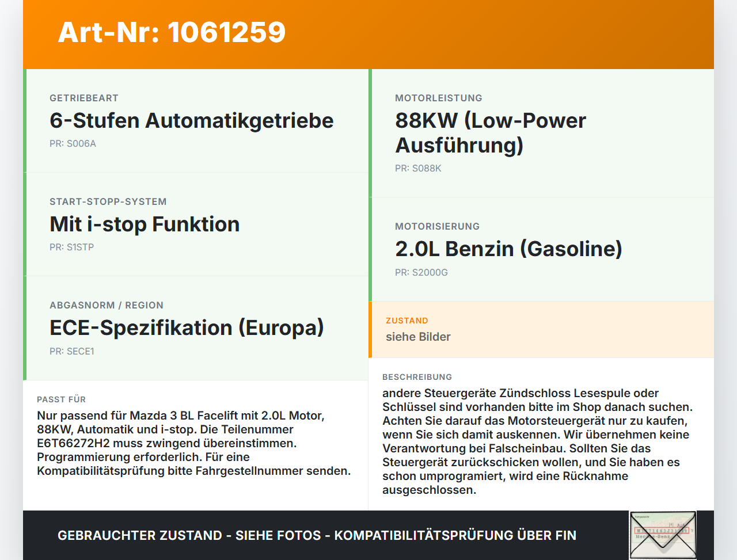Click the Motorisierung label
Screen dimensions: 737x560
tap(437, 227)
